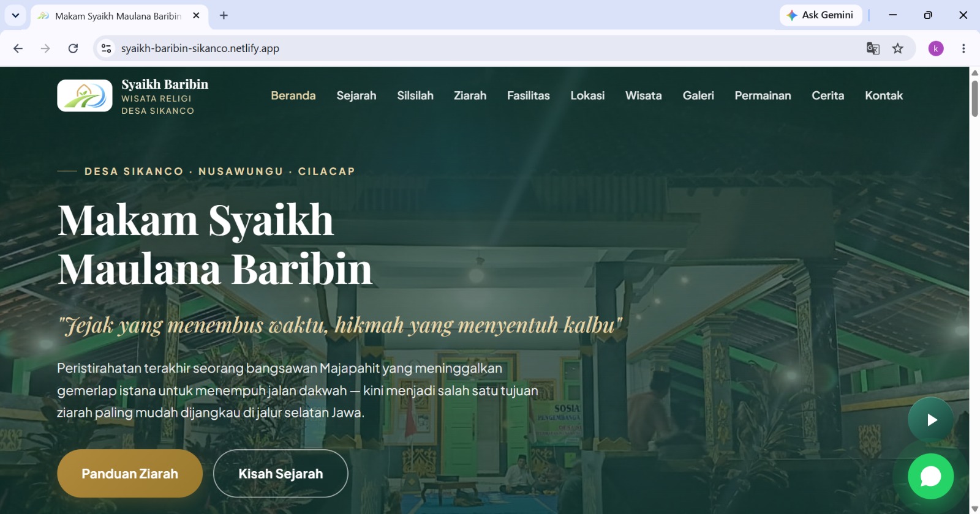
Task: Click the heading Makam Syaikh Maulana Baribin
Action: click(215, 244)
